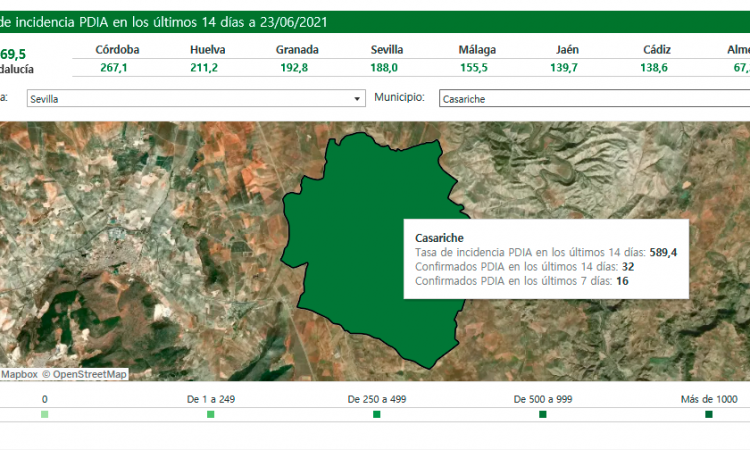Select the 'De 500 a 999' legend swatch
750x450 pixels.
coord(543,414)
